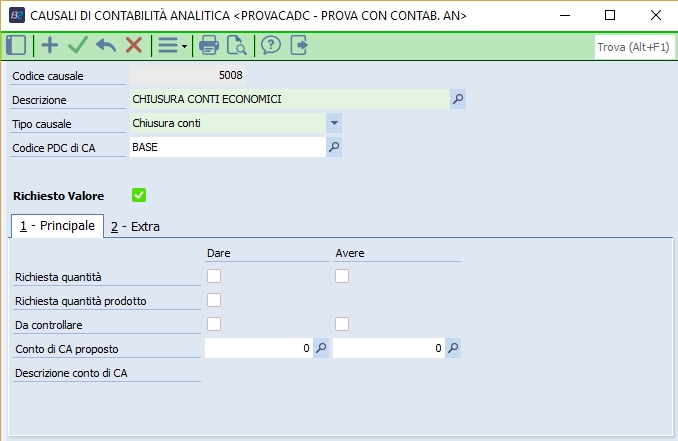Click the Descrizione text field
Image resolution: width=678 pixels, height=441 pixels.
[289, 99]
